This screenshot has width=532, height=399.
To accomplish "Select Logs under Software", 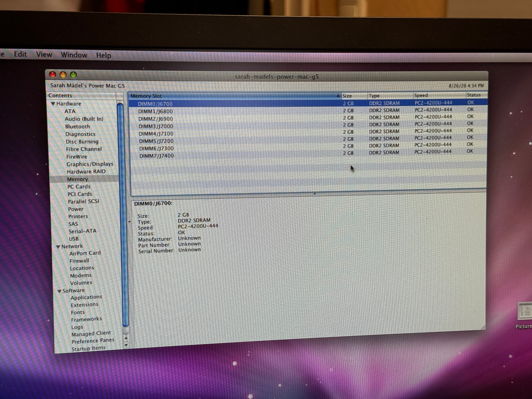I will coord(77,327).
